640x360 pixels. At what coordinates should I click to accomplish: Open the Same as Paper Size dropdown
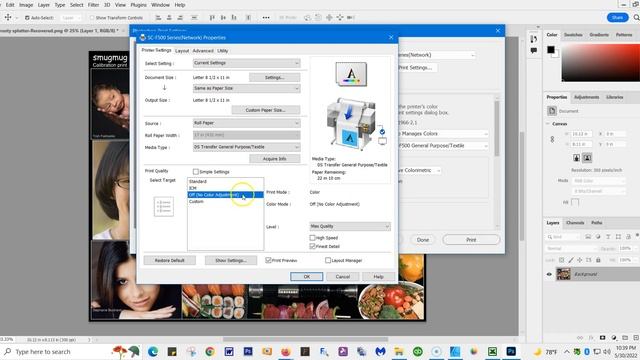pyautogui.click(x=247, y=88)
